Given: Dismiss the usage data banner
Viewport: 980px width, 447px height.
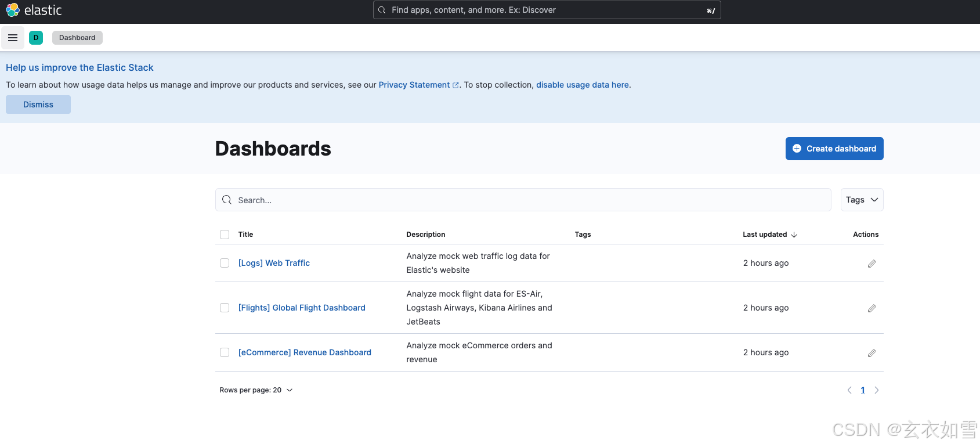Looking at the screenshot, I should pos(38,104).
